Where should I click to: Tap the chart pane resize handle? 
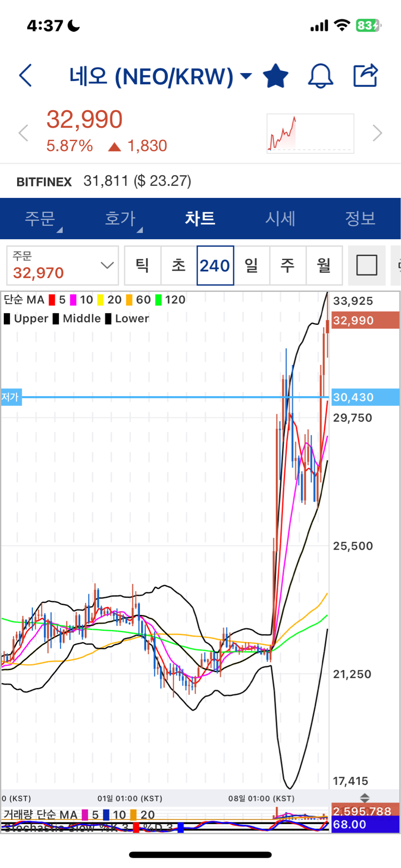[x=364, y=798]
